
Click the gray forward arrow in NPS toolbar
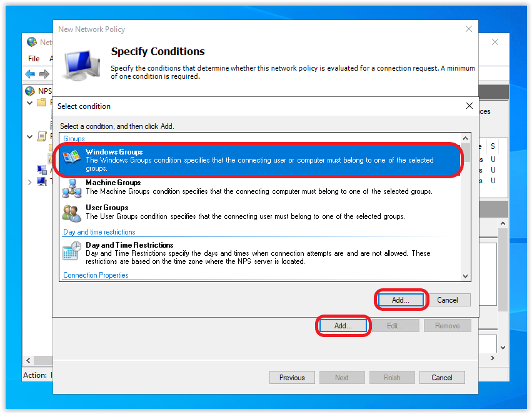tap(44, 74)
